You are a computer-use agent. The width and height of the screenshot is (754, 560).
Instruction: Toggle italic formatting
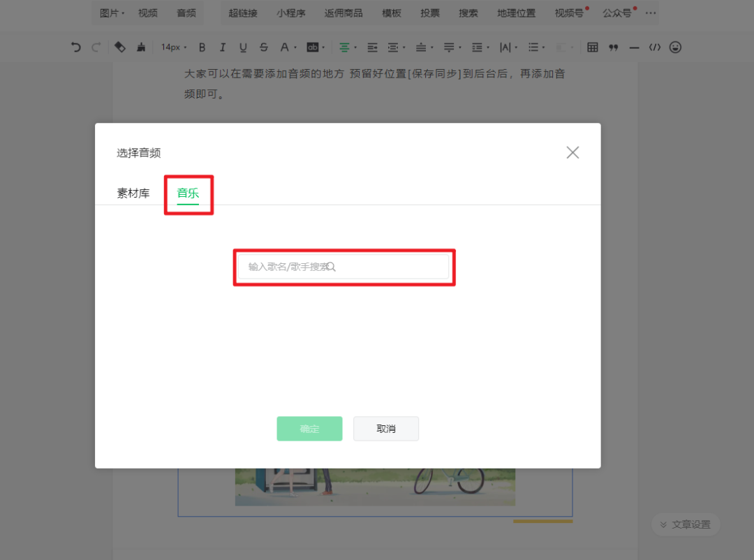(x=222, y=47)
